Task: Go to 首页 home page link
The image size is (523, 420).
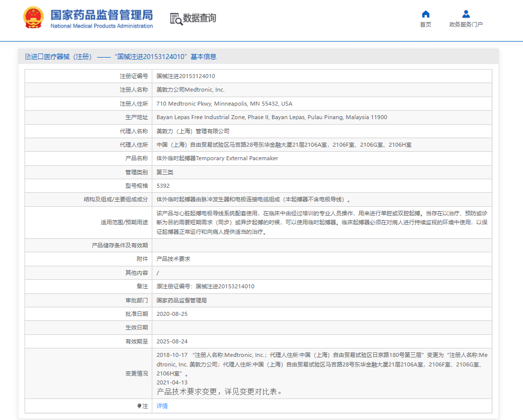Action: [426, 25]
